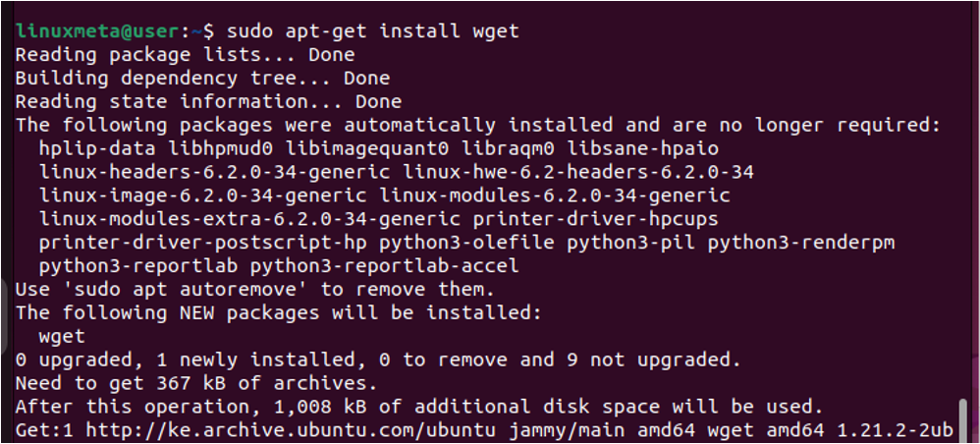Click the libimagequant0 package name
Image resolution: width=980 pixels, height=444 pixels.
367,149
